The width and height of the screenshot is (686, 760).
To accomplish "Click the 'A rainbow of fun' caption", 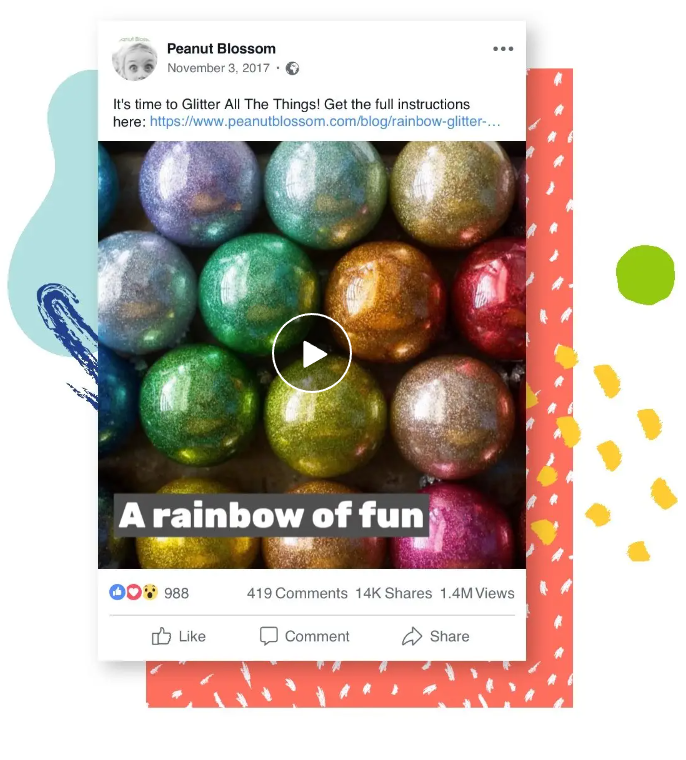I will click(x=271, y=515).
